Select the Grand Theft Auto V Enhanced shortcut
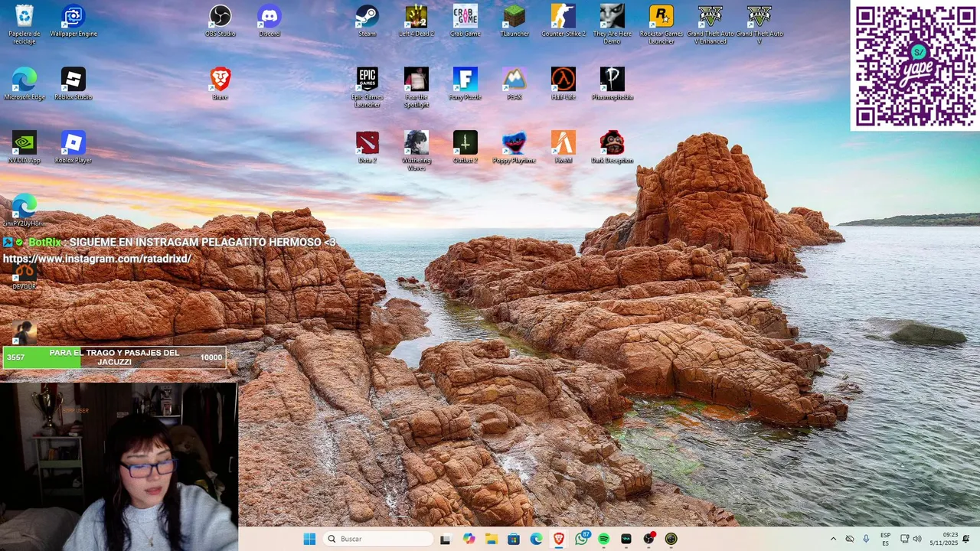The height and width of the screenshot is (551, 980). pos(710,24)
